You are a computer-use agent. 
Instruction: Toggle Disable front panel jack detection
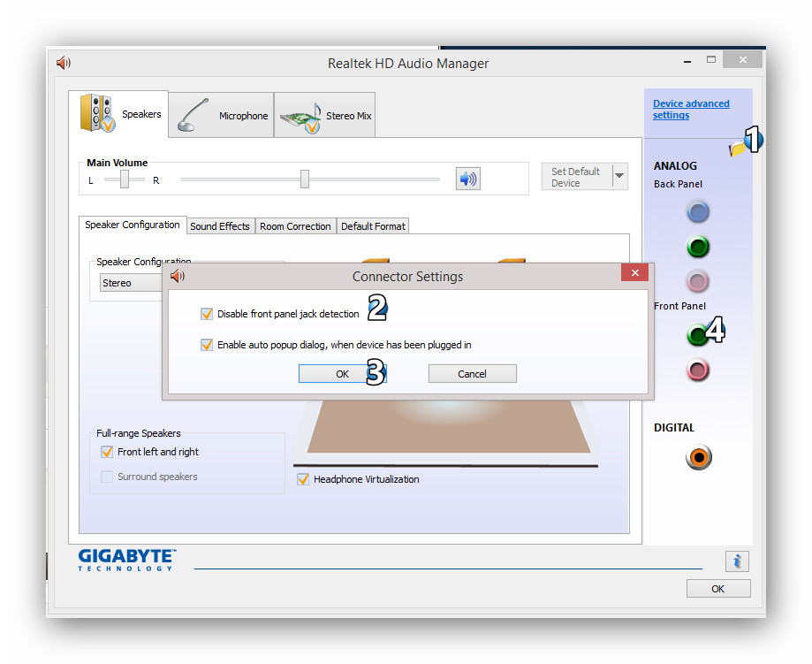[x=207, y=314]
